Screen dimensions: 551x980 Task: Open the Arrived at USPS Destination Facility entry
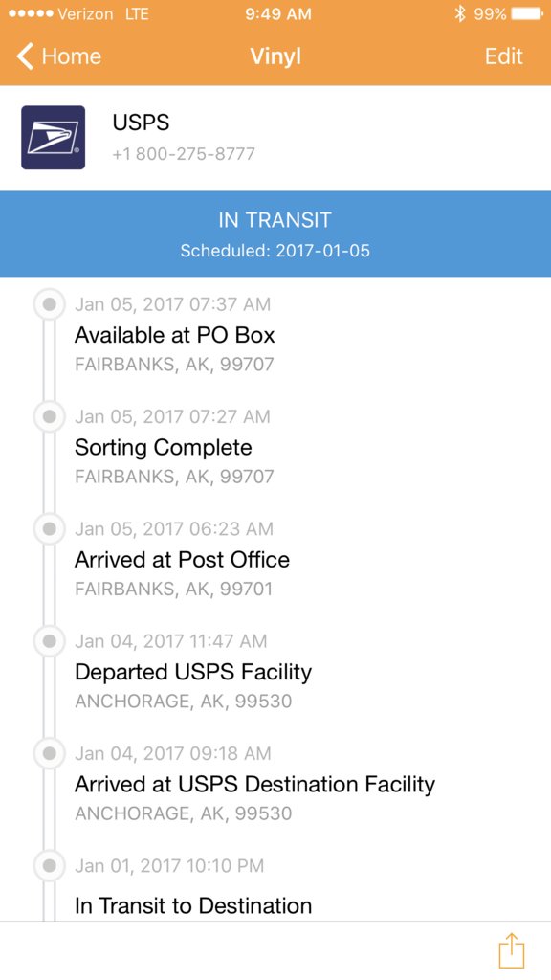(x=275, y=784)
